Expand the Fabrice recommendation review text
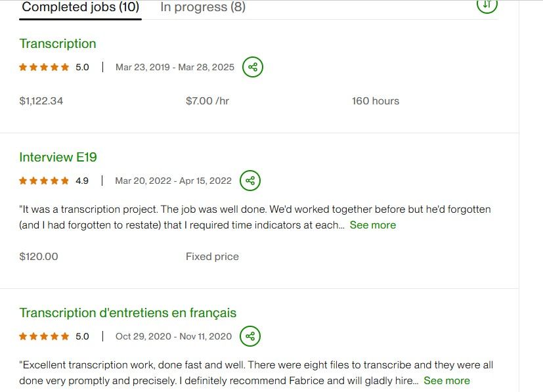543x392 pixels. point(446,381)
